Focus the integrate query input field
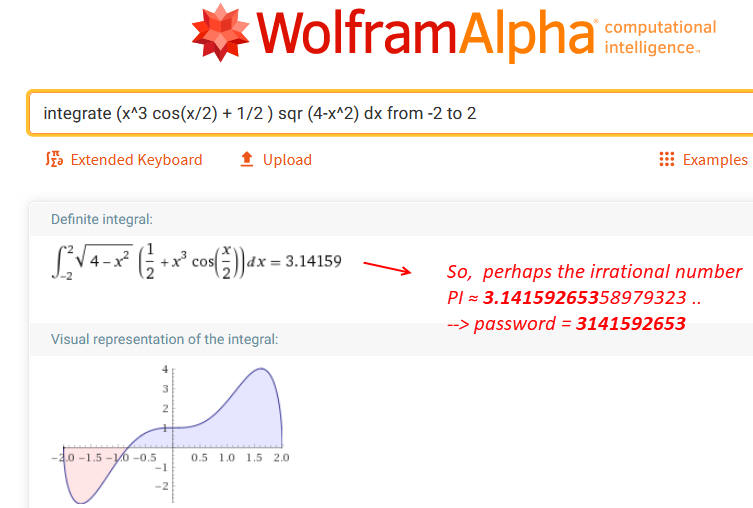 [390, 113]
